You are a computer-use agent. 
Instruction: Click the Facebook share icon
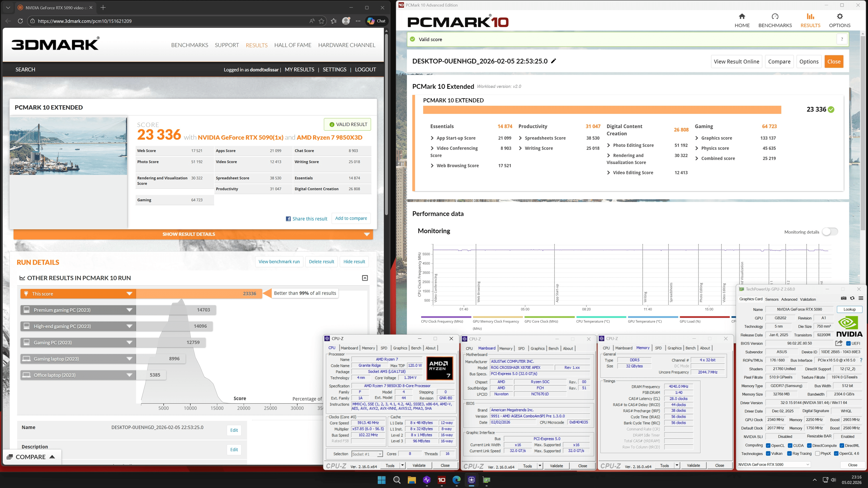[288, 219]
